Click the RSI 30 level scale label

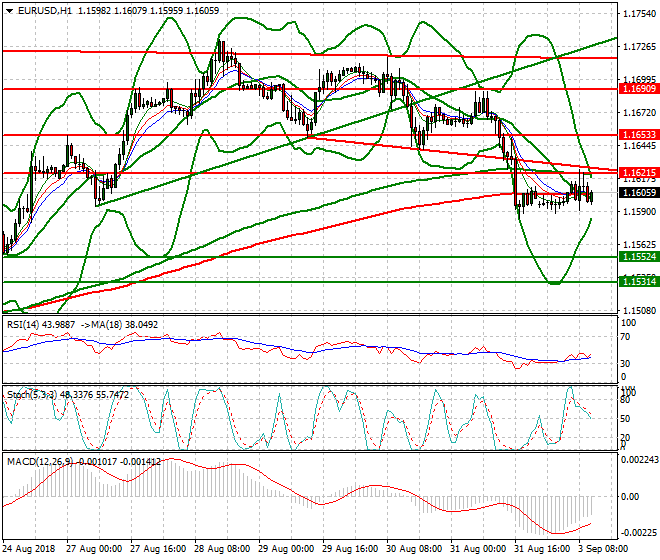[625, 363]
